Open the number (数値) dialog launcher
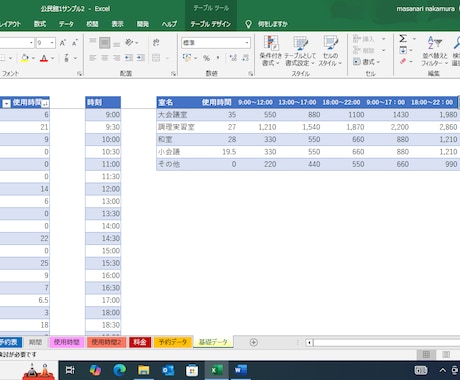 point(250,74)
